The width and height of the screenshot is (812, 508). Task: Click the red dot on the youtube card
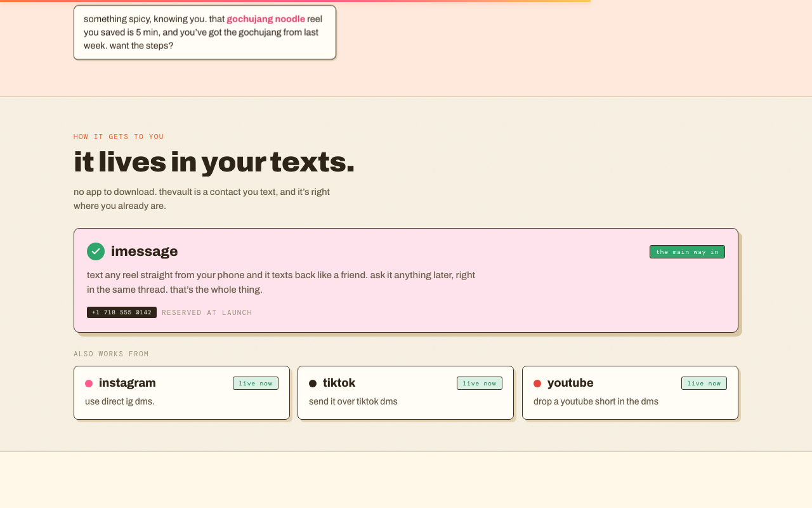click(537, 384)
